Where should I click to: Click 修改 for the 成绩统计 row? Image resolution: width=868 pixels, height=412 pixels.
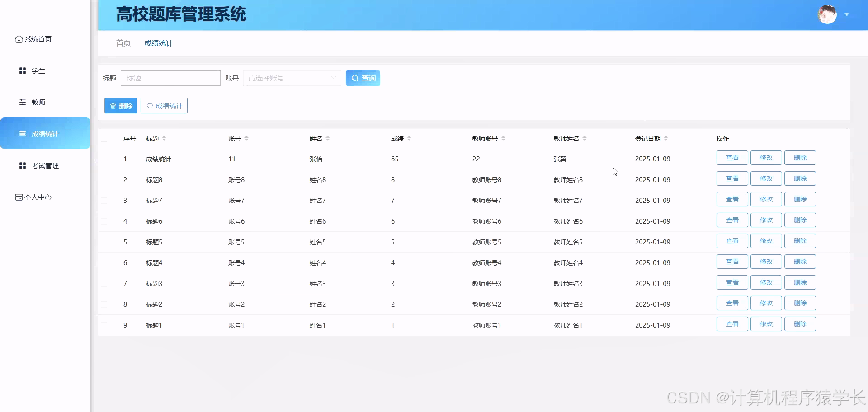click(766, 158)
